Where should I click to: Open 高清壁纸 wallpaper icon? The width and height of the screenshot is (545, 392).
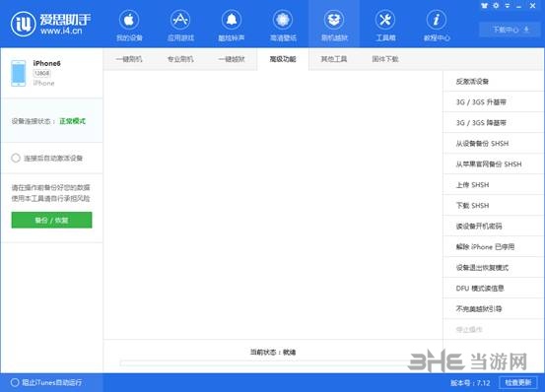pyautogui.click(x=283, y=20)
